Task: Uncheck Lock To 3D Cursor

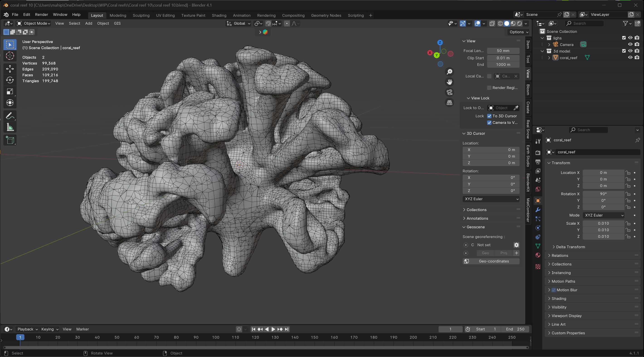Action: click(489, 116)
